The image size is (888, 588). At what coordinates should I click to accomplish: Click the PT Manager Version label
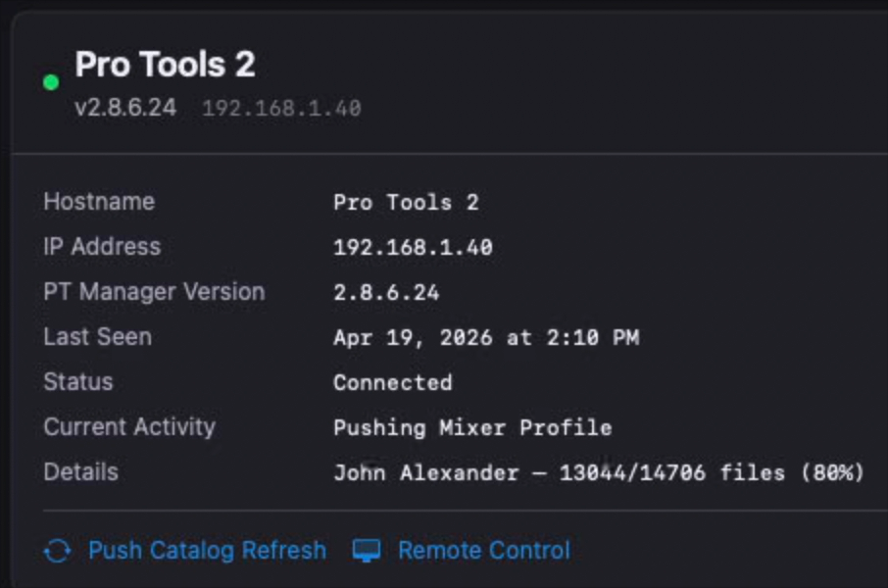[155, 292]
